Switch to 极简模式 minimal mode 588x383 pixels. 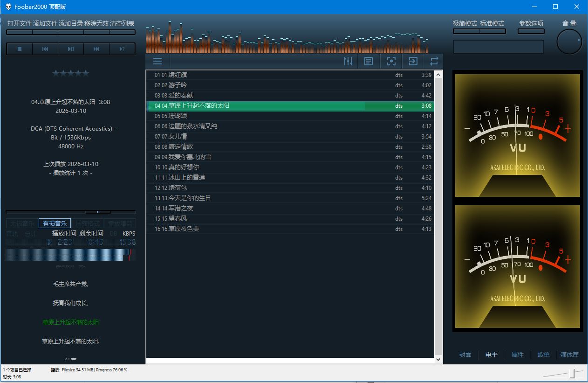(x=465, y=23)
